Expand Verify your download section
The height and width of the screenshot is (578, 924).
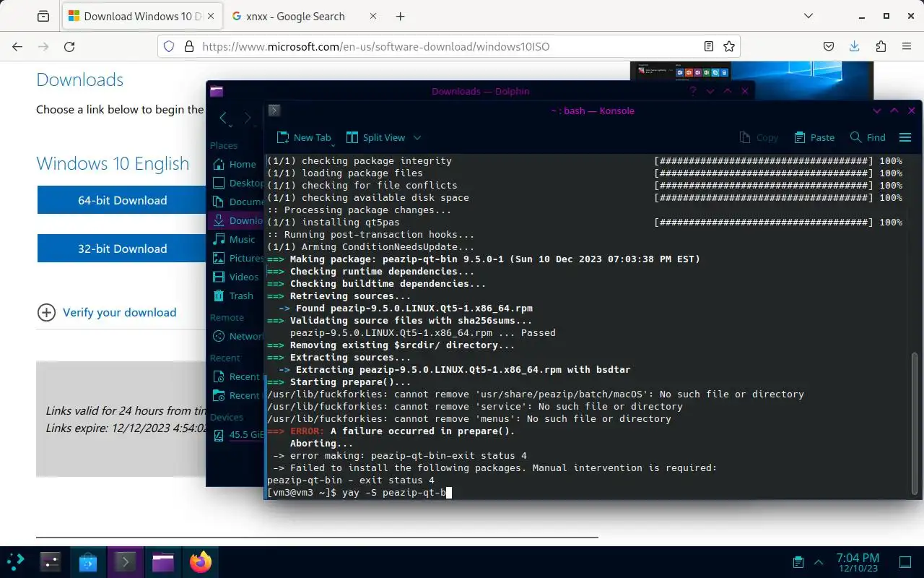(107, 312)
